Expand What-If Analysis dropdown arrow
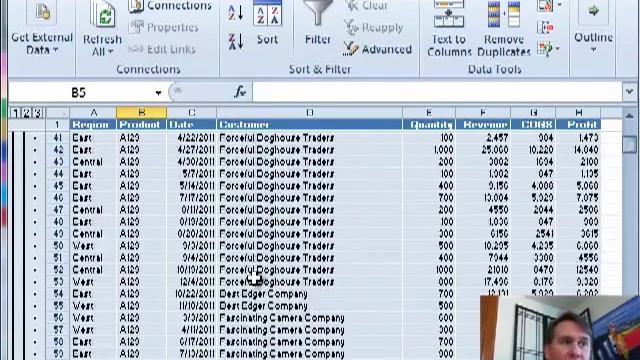Image resolution: width=640 pixels, height=360 pixels. tap(558, 49)
